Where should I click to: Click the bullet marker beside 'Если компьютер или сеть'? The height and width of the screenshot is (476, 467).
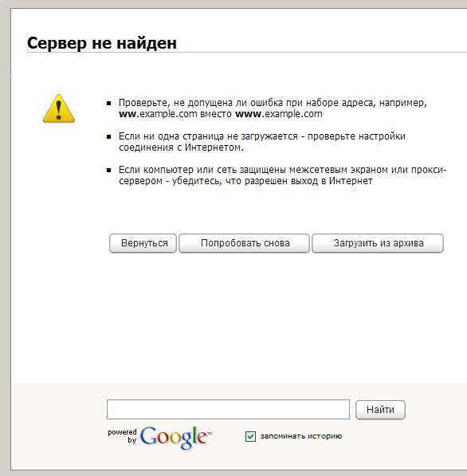pyautogui.click(x=108, y=171)
